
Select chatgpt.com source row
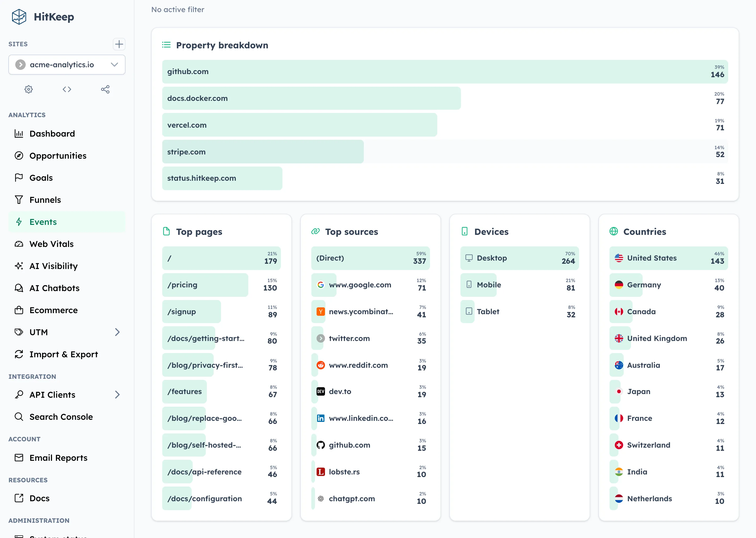[x=370, y=499]
